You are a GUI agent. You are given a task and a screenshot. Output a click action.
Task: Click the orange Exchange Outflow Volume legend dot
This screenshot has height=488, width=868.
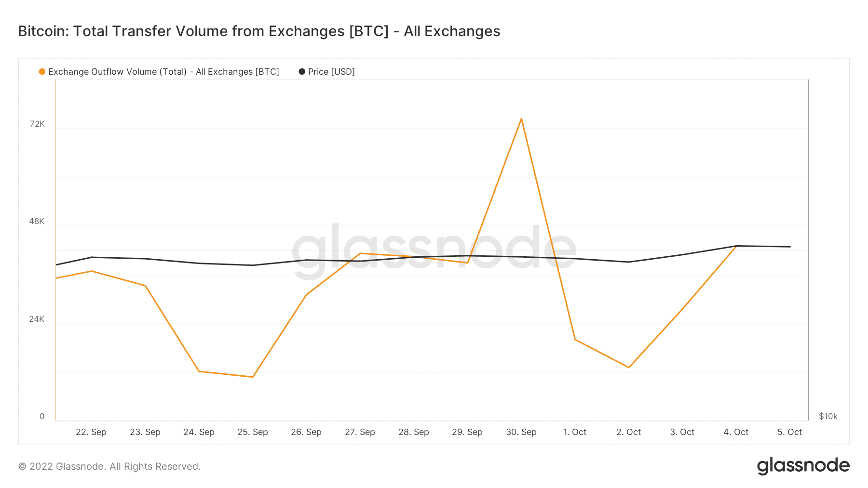(42, 72)
